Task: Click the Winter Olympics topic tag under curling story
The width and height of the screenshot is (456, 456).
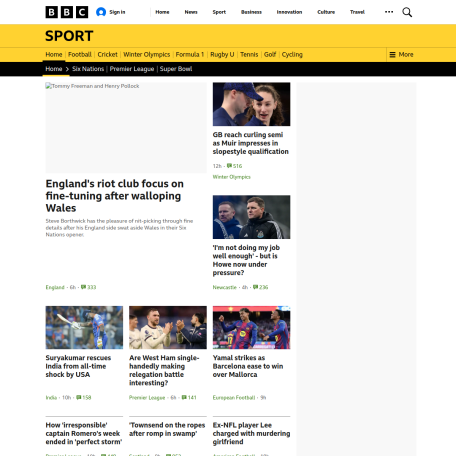Action: click(231, 177)
